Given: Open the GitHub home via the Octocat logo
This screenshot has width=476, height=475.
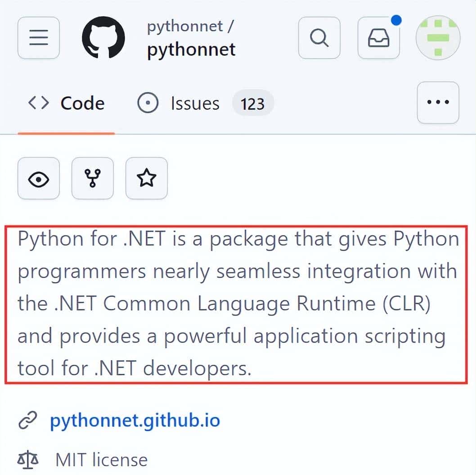Looking at the screenshot, I should pos(103,38).
